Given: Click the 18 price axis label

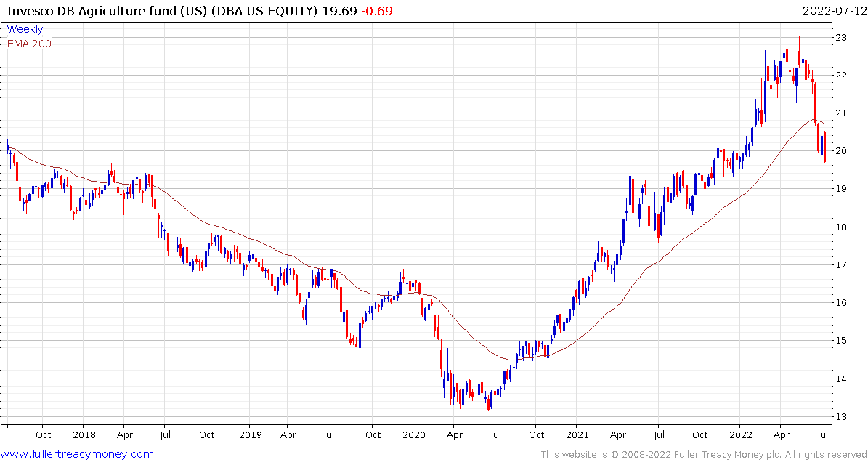Looking at the screenshot, I should click(x=841, y=227).
